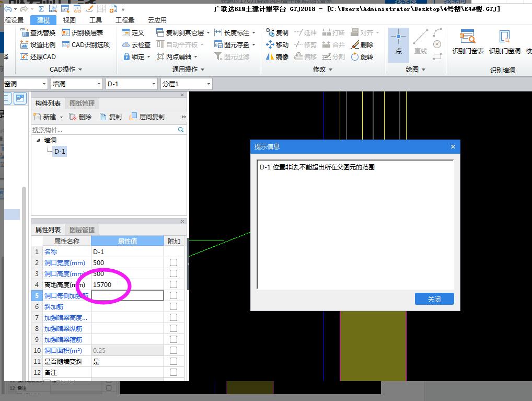
Task: Toggle 附加 checkbox for 加强暗梁纵筋 row
Action: tap(174, 328)
